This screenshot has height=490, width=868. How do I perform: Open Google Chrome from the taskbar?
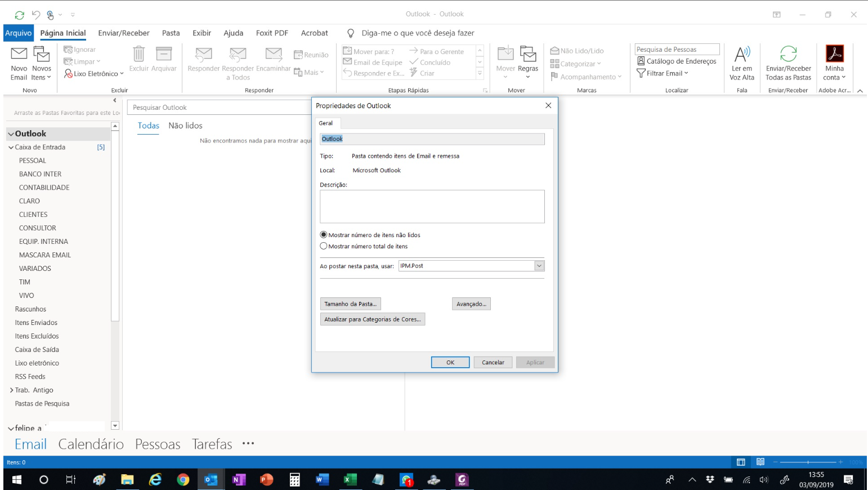[183, 480]
